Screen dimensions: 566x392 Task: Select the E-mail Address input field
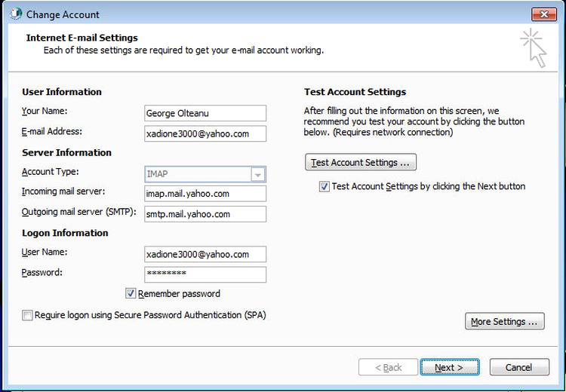pos(205,133)
